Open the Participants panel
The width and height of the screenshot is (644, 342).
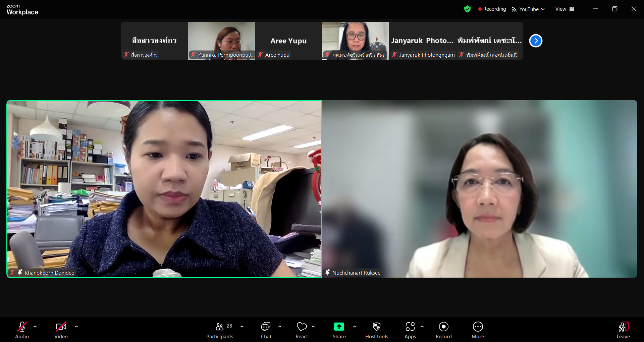click(220, 330)
